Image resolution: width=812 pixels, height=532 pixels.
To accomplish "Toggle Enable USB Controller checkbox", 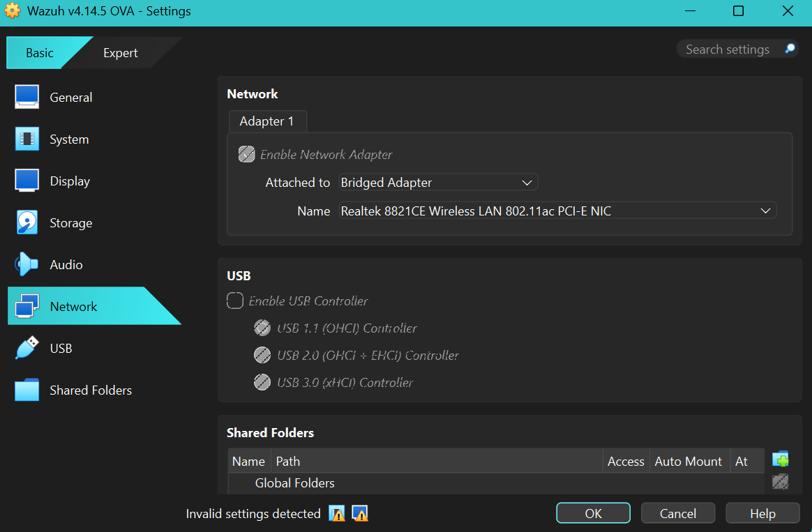I will click(x=235, y=301).
